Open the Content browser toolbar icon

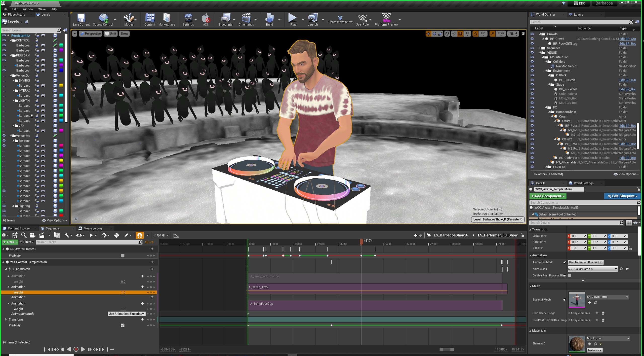(150, 20)
